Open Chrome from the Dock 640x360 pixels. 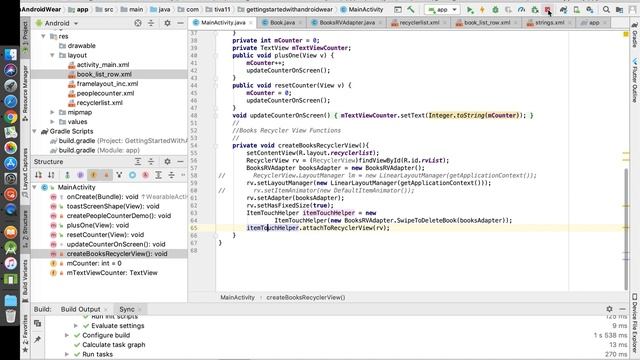[x=11, y=118]
